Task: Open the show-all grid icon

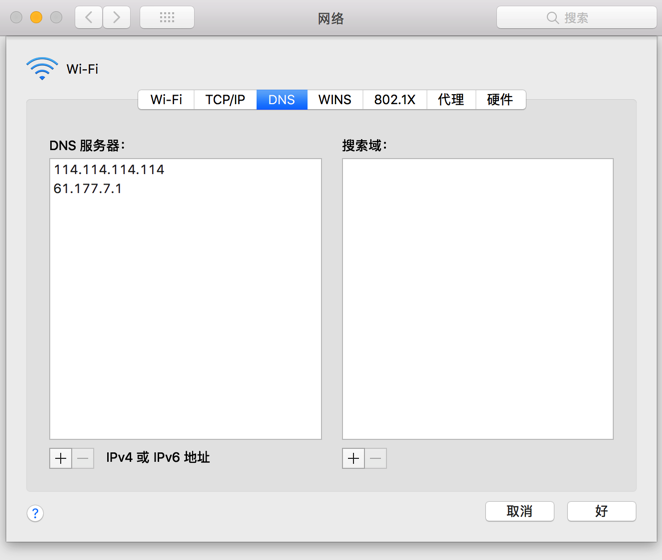Action: coord(167,17)
